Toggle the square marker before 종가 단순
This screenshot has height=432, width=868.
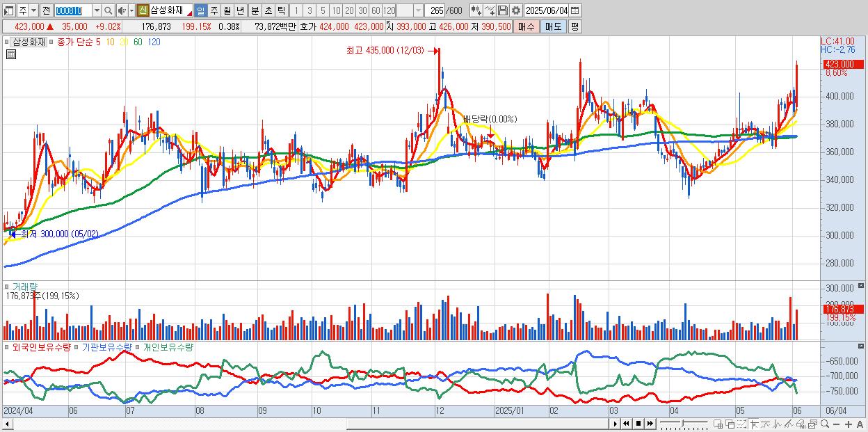[51, 42]
